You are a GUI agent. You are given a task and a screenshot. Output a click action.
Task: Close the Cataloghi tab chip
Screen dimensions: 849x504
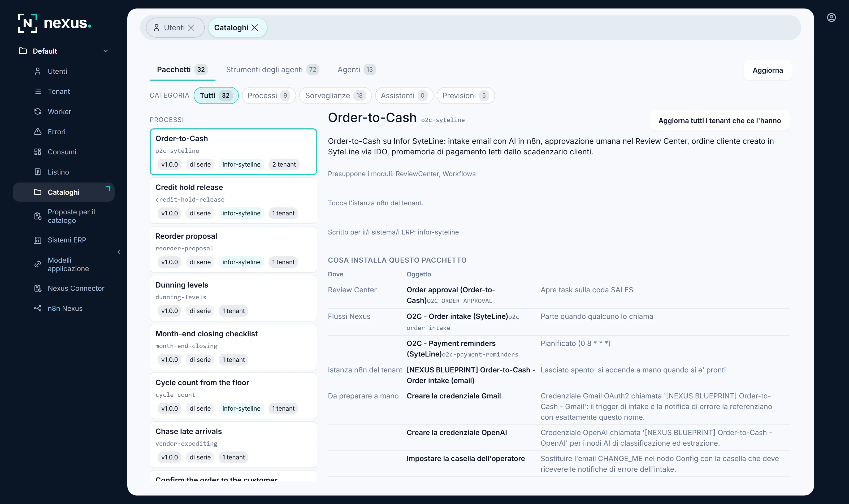(x=255, y=28)
